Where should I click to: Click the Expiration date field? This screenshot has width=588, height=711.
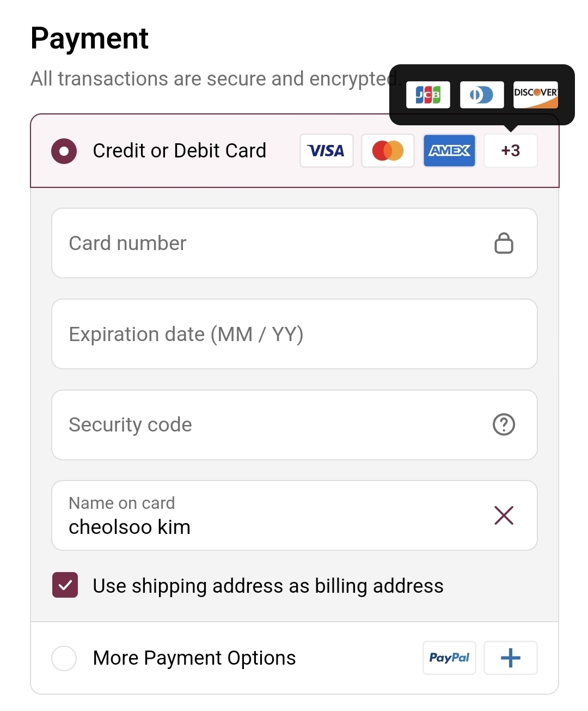pos(294,334)
